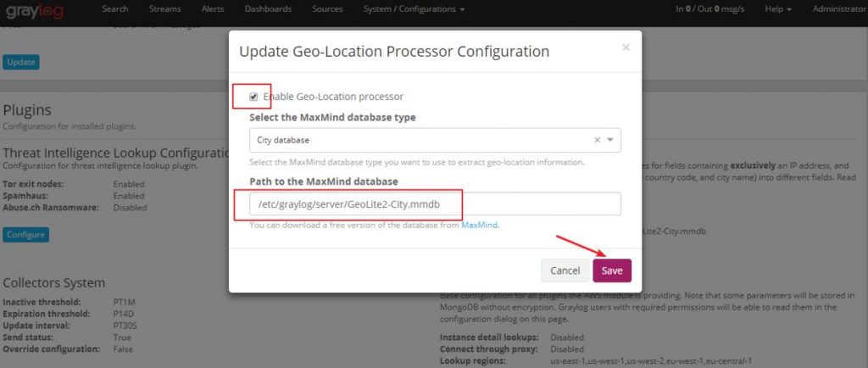Open the Sources page

click(326, 8)
